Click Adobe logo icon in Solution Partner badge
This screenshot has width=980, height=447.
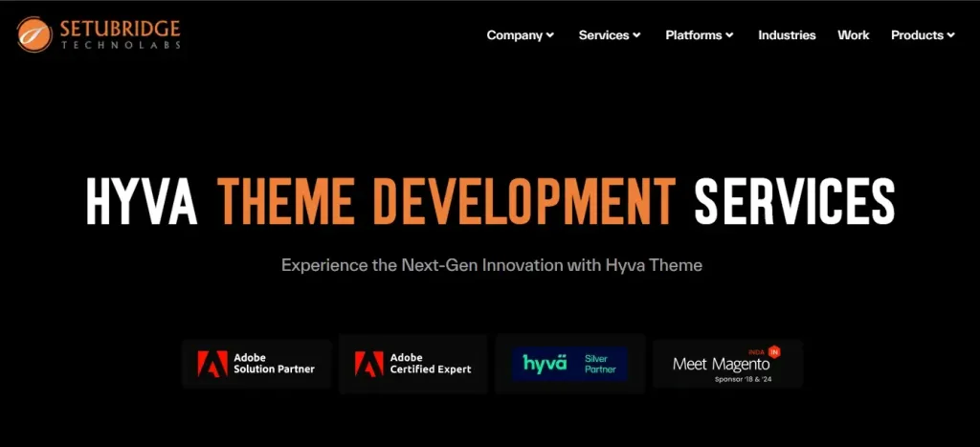coord(212,364)
